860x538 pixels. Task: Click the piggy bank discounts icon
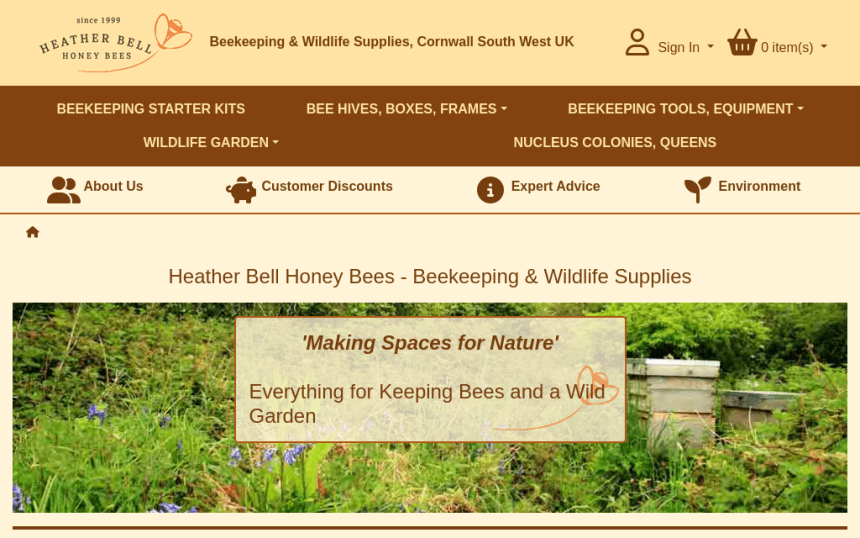(x=241, y=190)
